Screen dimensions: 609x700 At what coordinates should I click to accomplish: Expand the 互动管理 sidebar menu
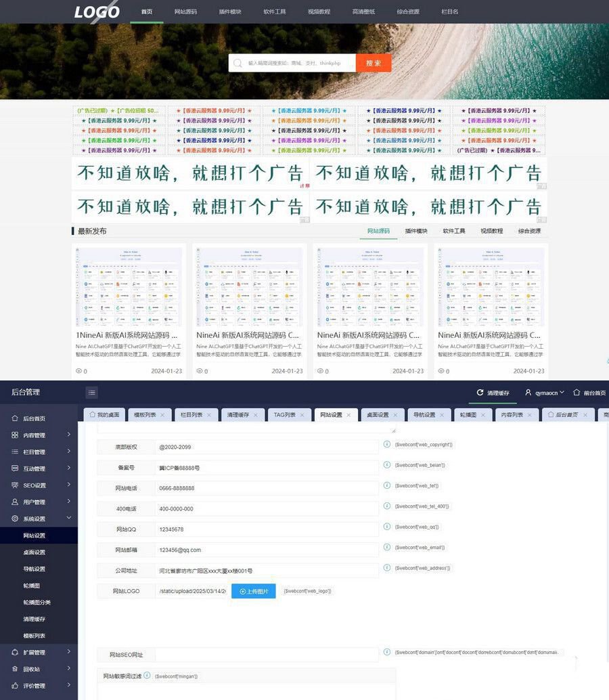click(x=39, y=469)
